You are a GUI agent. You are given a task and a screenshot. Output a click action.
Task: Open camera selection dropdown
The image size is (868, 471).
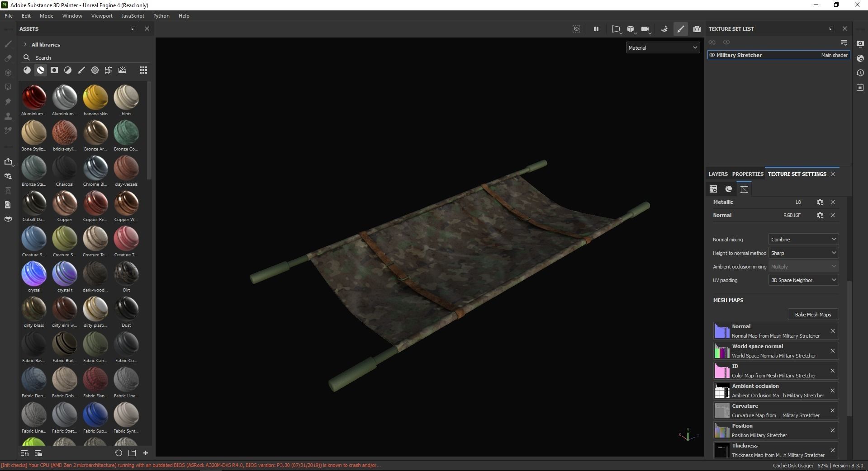click(646, 29)
